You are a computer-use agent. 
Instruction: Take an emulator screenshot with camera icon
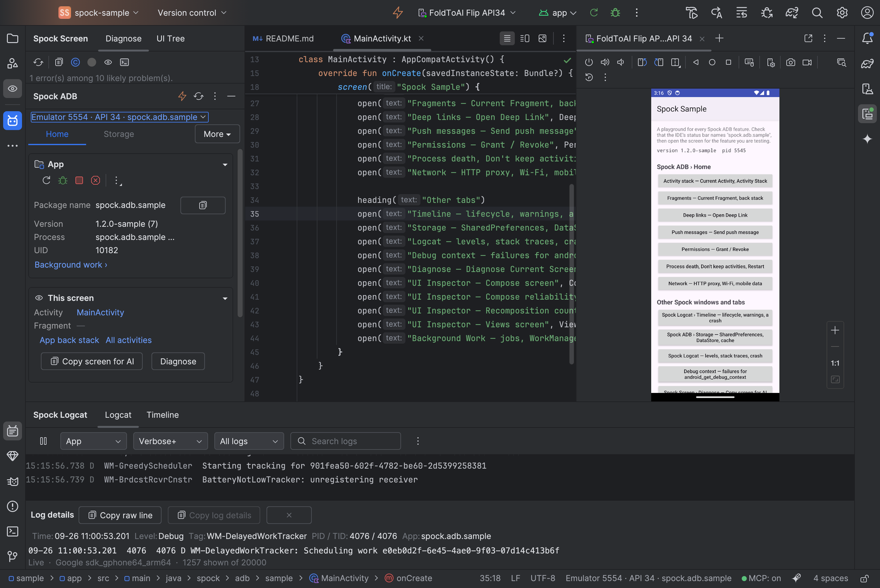791,62
